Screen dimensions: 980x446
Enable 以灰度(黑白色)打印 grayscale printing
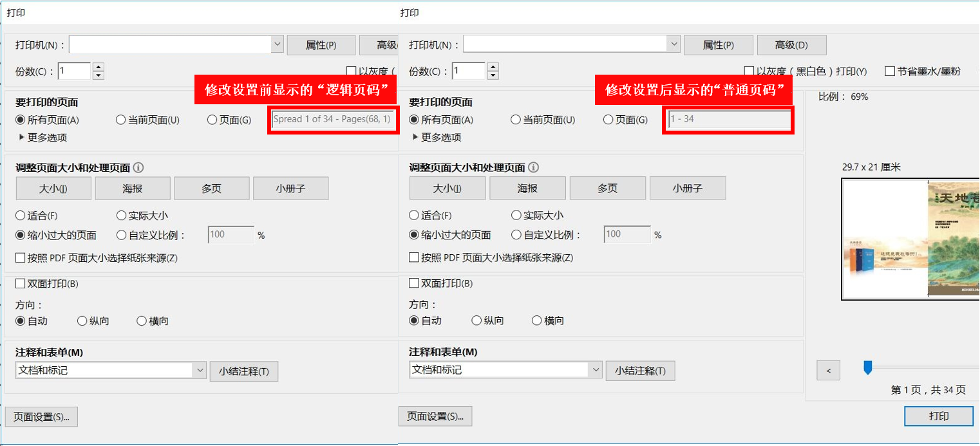pyautogui.click(x=749, y=71)
